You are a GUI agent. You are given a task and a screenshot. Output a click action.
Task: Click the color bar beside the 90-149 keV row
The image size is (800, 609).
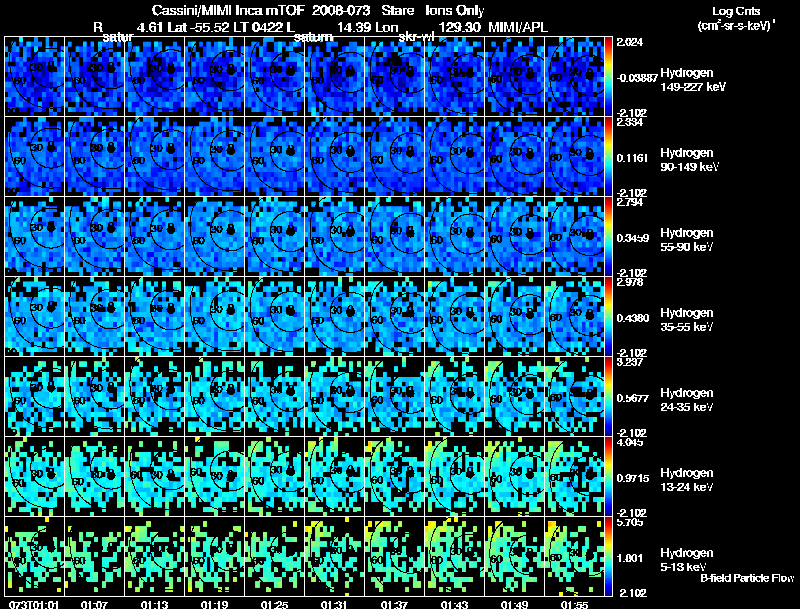point(608,156)
